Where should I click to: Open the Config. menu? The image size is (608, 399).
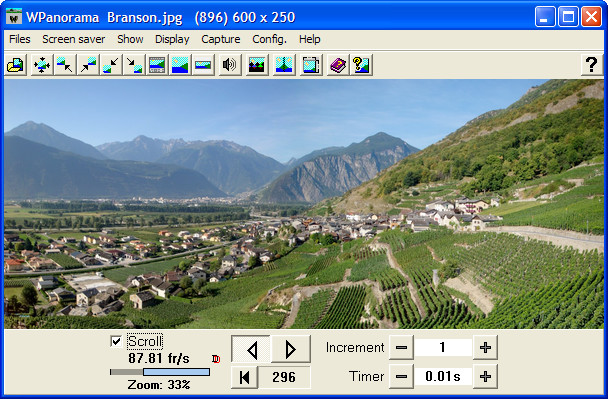coord(269,39)
